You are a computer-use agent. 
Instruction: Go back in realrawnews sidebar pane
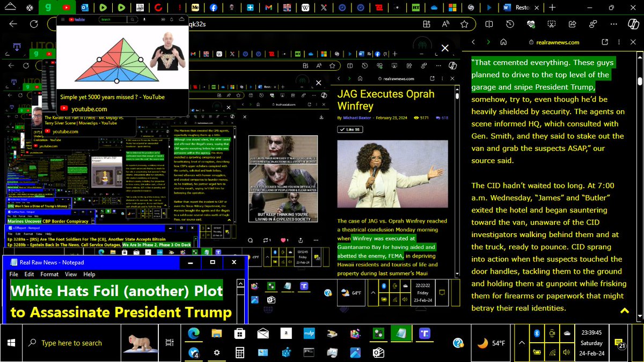[x=473, y=42]
